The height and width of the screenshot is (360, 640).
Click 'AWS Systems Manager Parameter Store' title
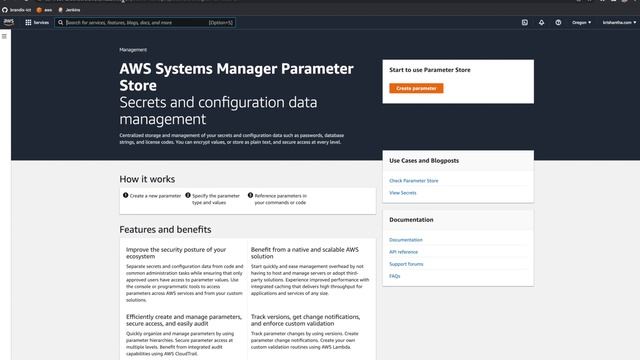[236, 77]
